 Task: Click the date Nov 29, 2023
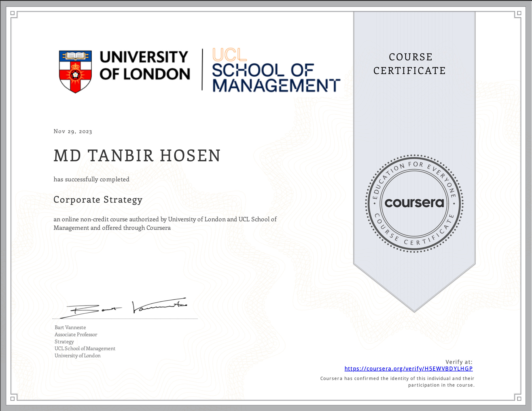[73, 131]
